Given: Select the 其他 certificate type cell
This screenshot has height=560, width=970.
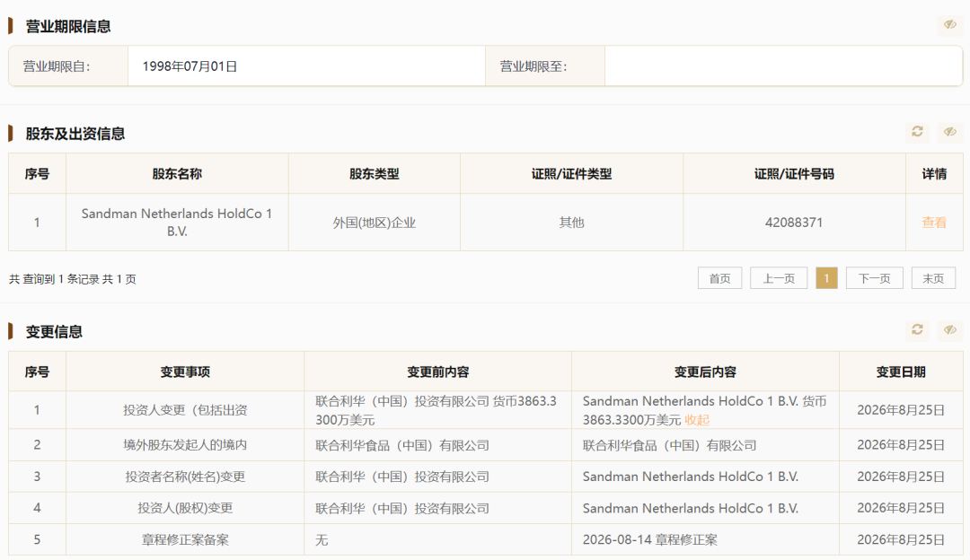Looking at the screenshot, I should pos(571,223).
